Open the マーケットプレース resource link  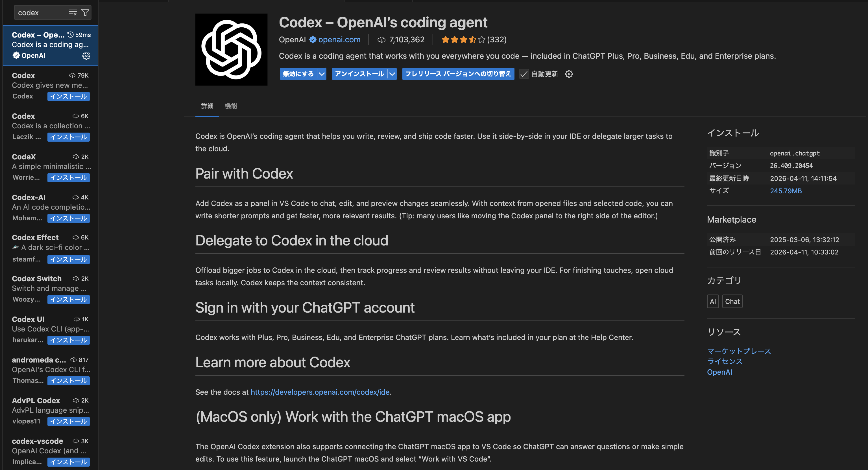tap(739, 351)
